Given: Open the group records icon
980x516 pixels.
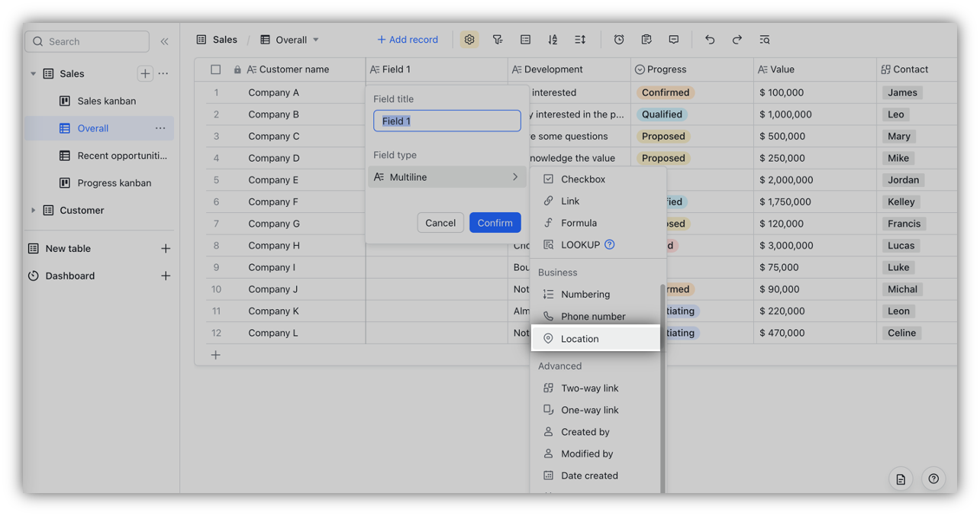Looking at the screenshot, I should [x=525, y=40].
